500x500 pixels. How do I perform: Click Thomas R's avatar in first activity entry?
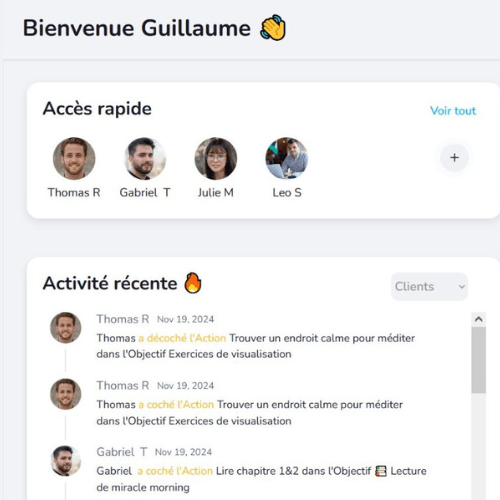click(65, 328)
